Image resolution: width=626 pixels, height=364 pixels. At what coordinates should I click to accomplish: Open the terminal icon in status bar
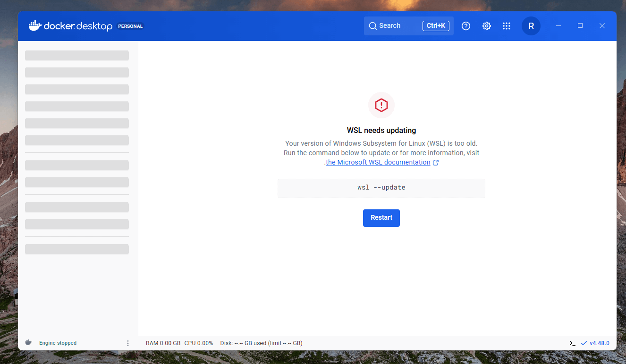[572, 343]
